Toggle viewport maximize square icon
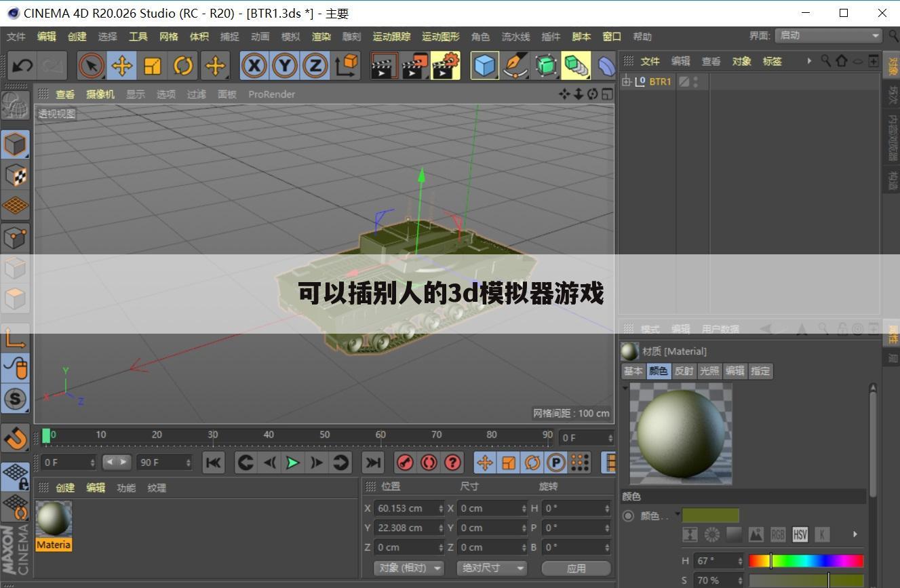The height and width of the screenshot is (588, 900). pos(607,94)
